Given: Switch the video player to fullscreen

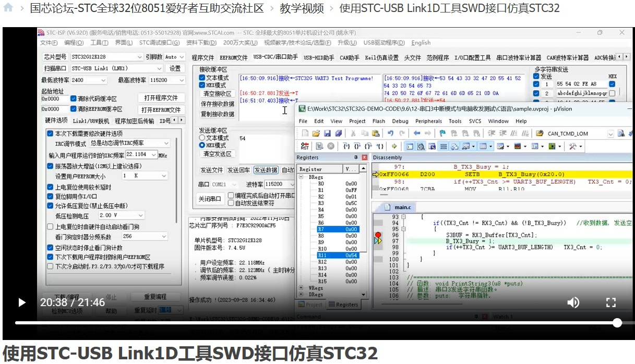Looking at the screenshot, I should 611,302.
